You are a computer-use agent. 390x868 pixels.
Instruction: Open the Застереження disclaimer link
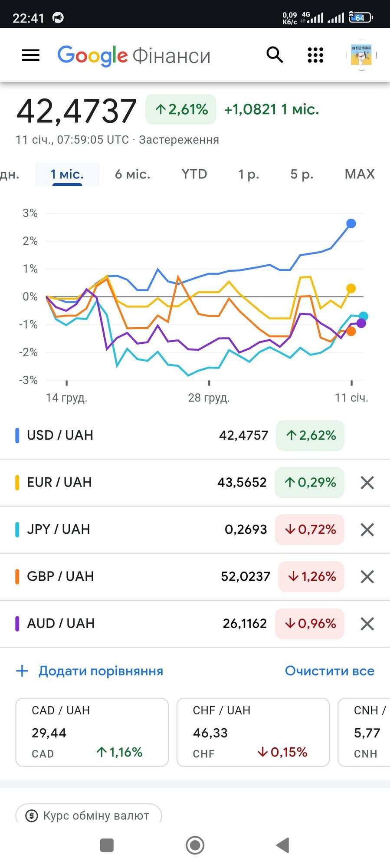(179, 140)
